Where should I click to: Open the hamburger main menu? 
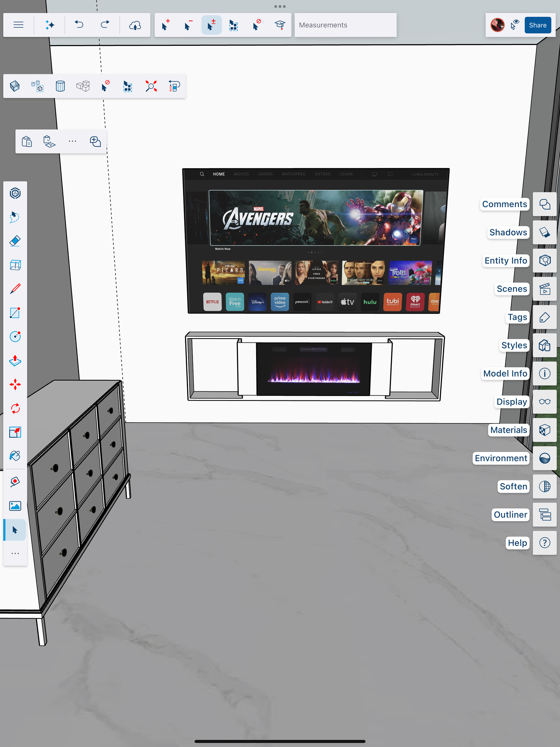(x=19, y=25)
